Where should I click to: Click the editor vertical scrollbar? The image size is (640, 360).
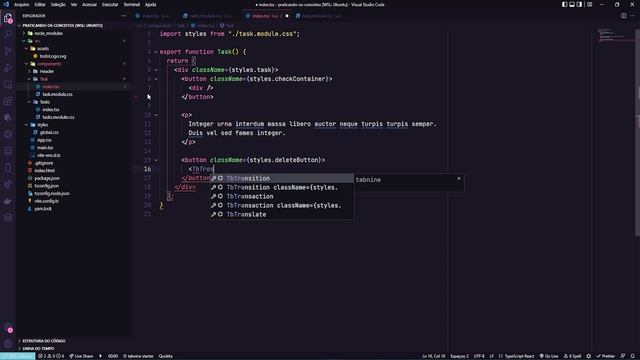point(637,132)
